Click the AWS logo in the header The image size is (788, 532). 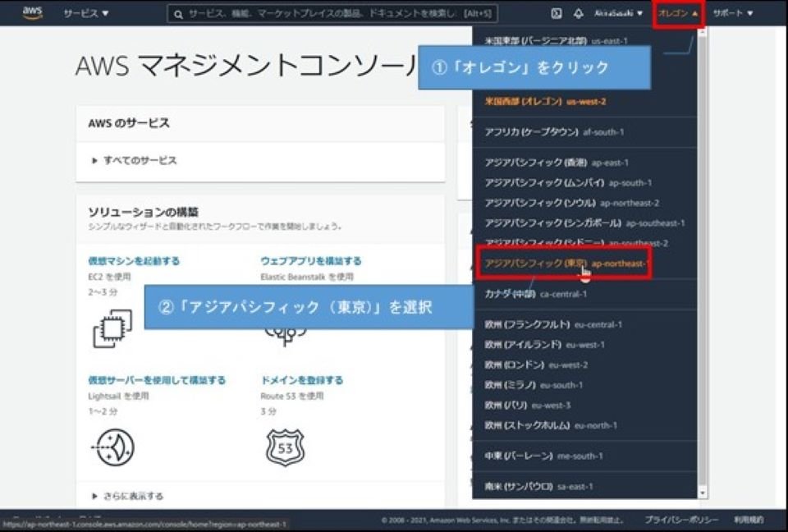click(32, 12)
